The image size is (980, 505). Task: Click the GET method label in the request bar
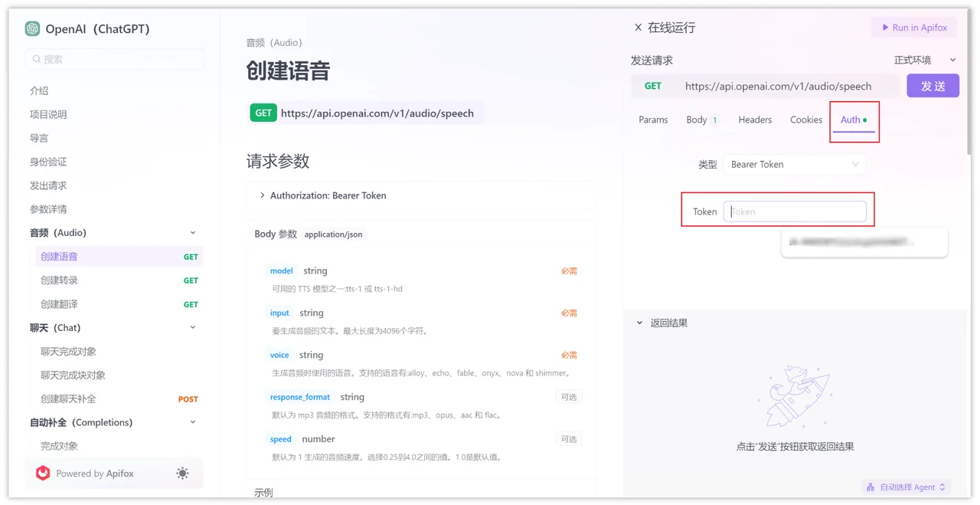click(x=652, y=86)
